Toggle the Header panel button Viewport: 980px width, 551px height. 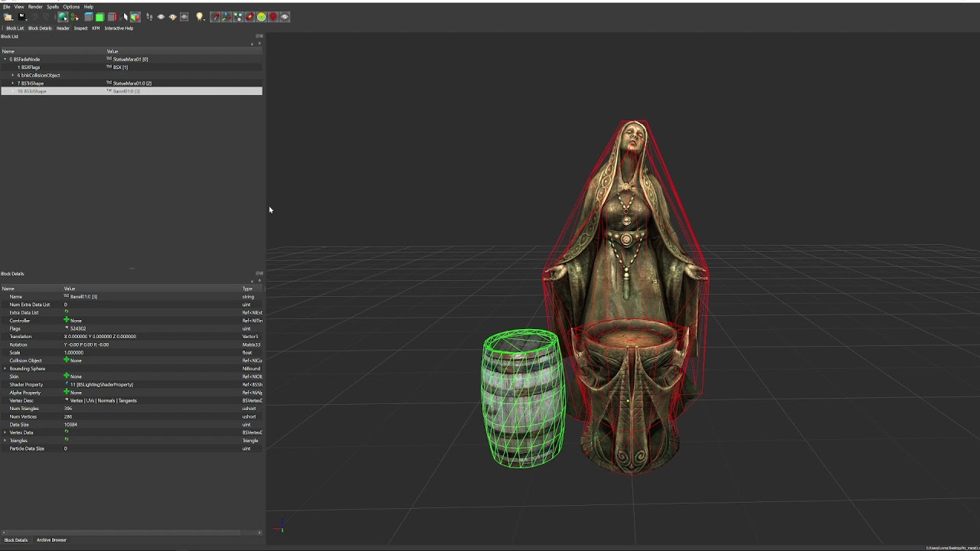point(63,28)
